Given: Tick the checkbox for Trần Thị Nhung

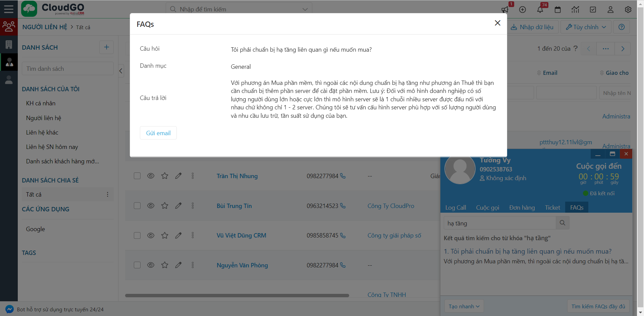Looking at the screenshot, I should 137,176.
